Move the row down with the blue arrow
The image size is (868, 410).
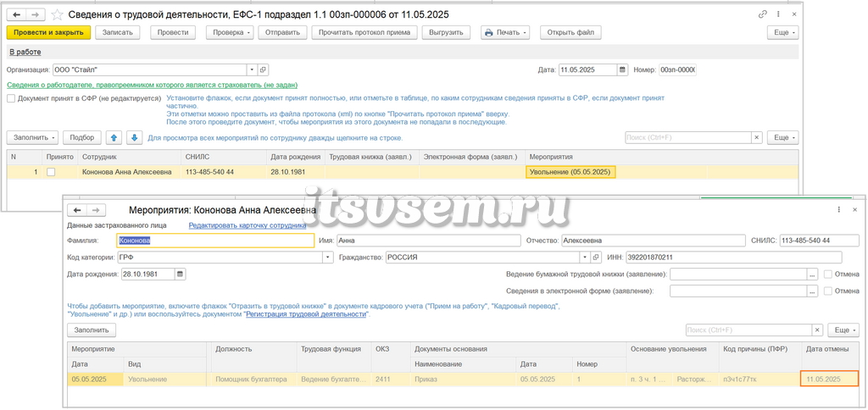(135, 137)
